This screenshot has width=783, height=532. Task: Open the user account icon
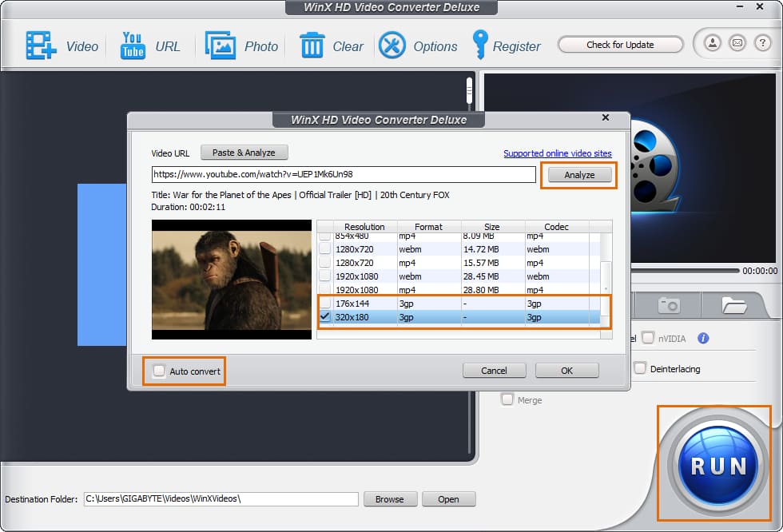[x=713, y=43]
